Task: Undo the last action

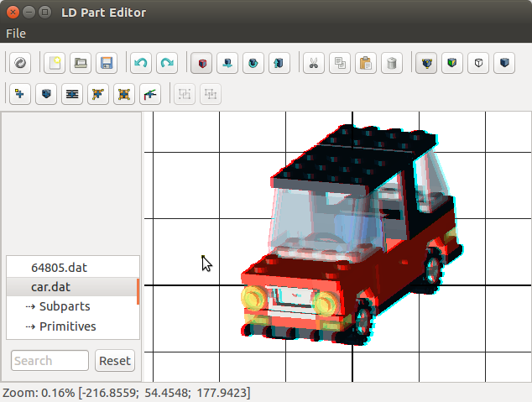Action: tap(141, 63)
